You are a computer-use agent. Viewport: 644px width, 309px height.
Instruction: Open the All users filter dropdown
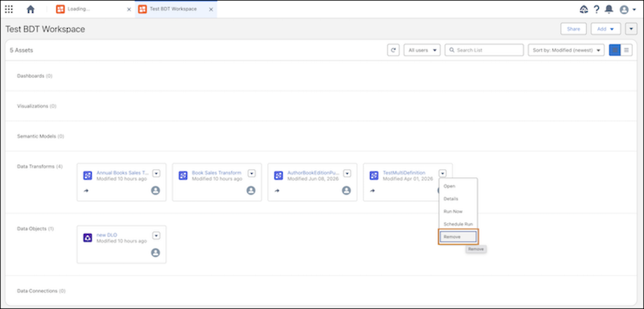point(422,50)
